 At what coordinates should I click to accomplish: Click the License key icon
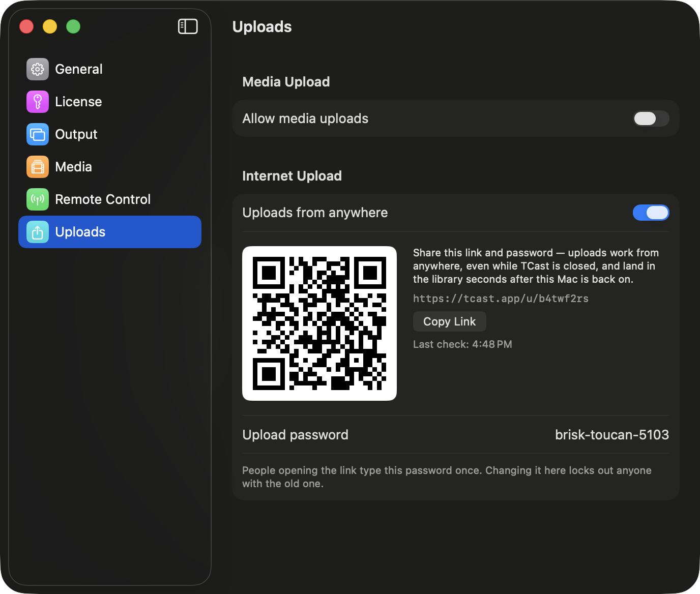pyautogui.click(x=38, y=102)
